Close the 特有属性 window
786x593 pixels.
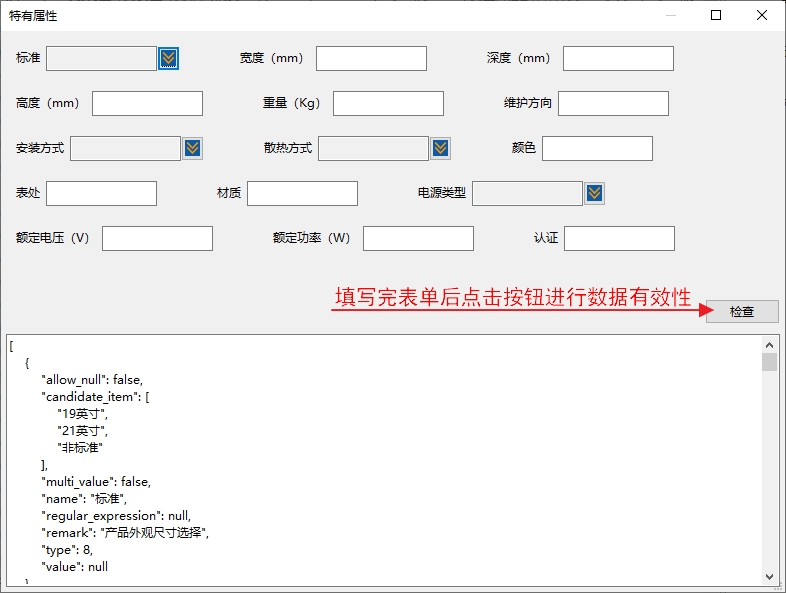coord(762,15)
